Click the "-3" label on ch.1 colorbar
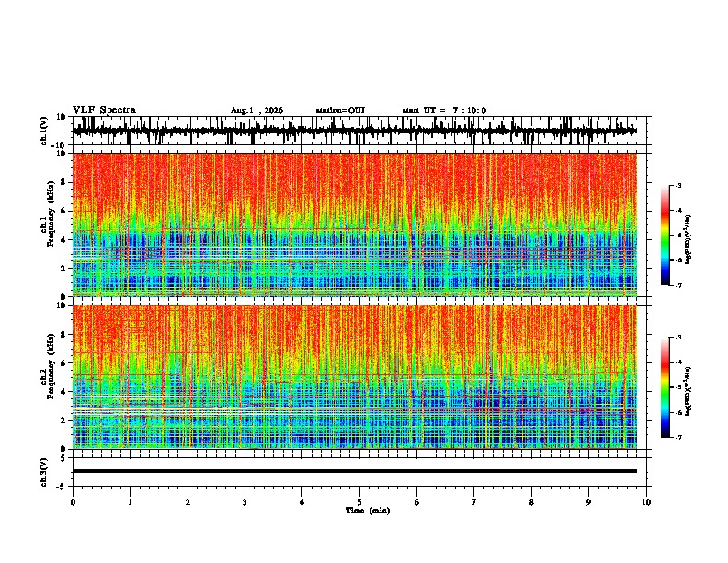This screenshot has width=728, height=563. (678, 185)
